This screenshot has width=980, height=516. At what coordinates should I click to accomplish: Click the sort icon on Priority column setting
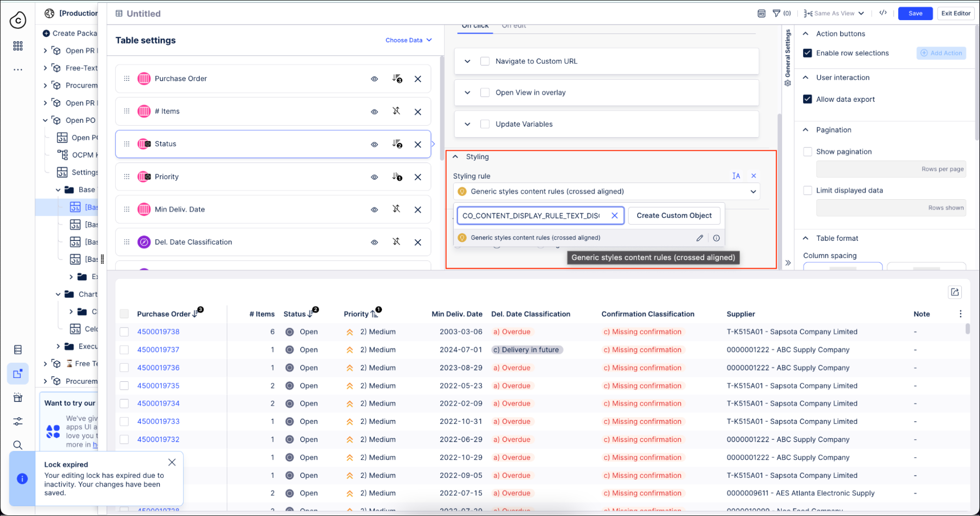(397, 177)
